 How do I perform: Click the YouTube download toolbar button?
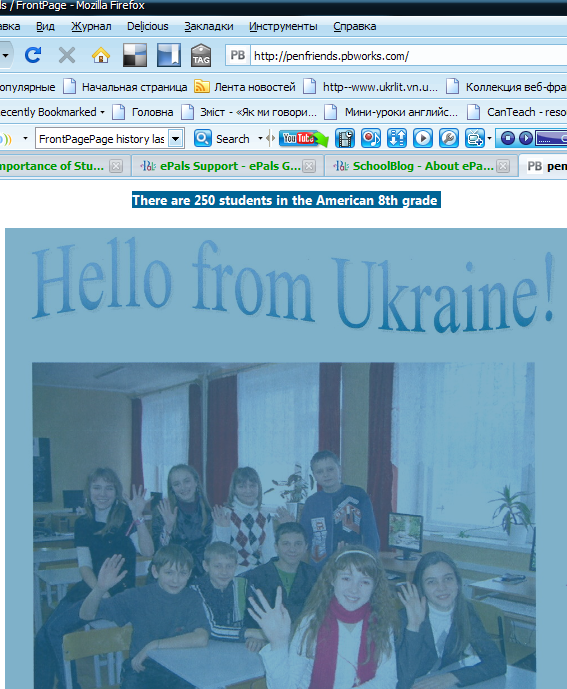coord(304,139)
